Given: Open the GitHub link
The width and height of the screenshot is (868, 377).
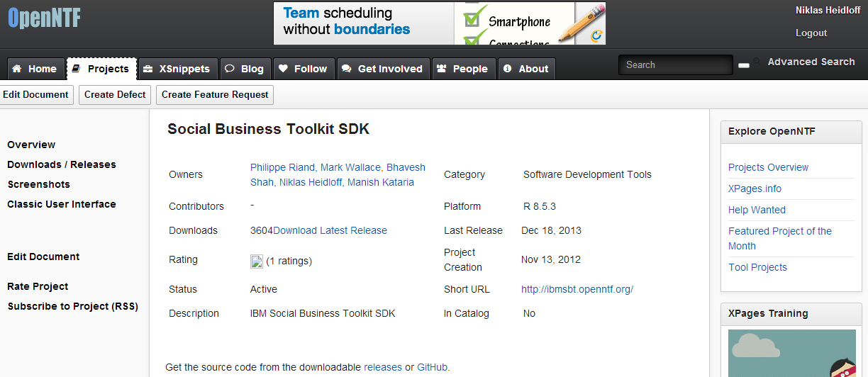Looking at the screenshot, I should point(433,367).
